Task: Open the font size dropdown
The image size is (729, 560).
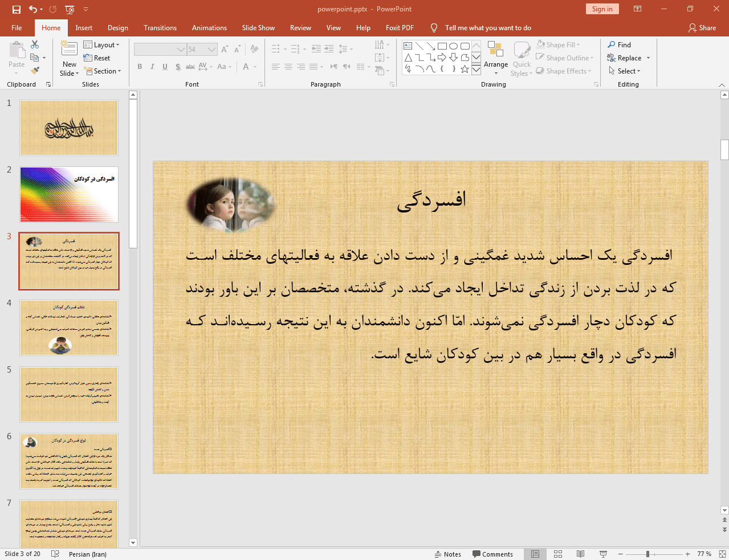Action: (212, 50)
